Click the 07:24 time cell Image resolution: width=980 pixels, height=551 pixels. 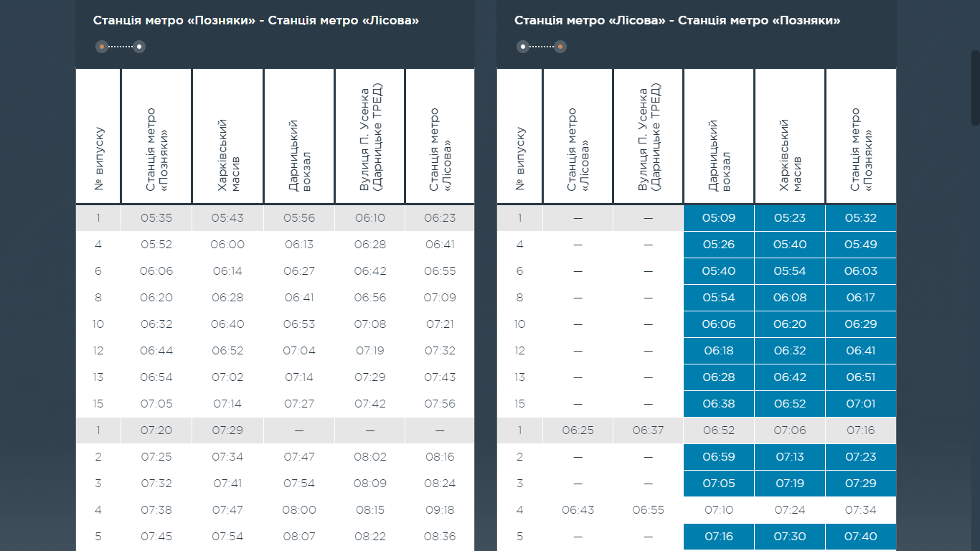pos(790,510)
